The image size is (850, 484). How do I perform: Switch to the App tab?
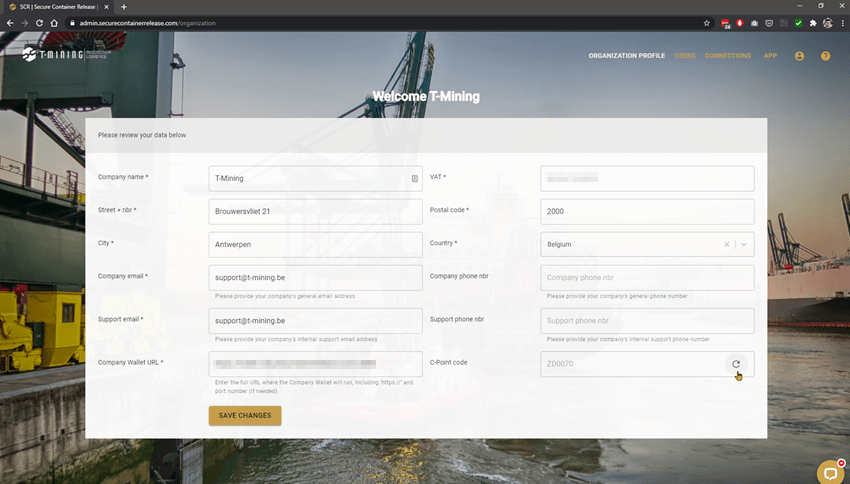coord(770,56)
